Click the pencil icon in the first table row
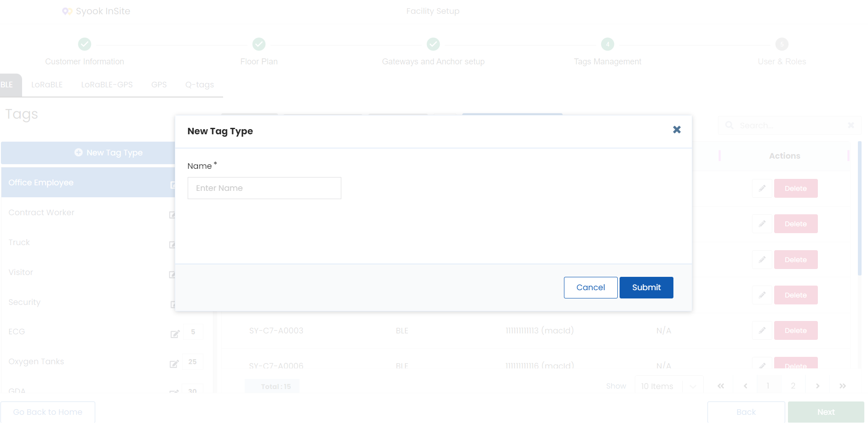This screenshot has width=868, height=424. 762,188
